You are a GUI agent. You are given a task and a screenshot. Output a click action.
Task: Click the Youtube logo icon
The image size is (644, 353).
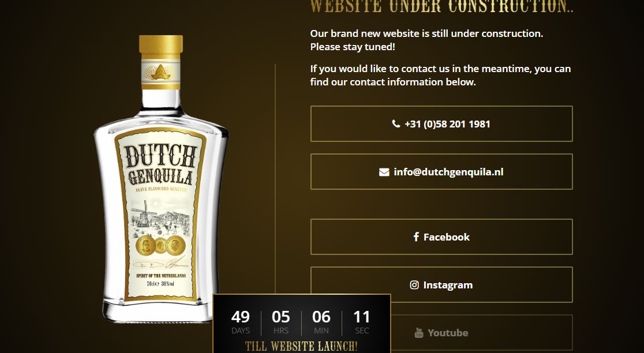coord(418,332)
